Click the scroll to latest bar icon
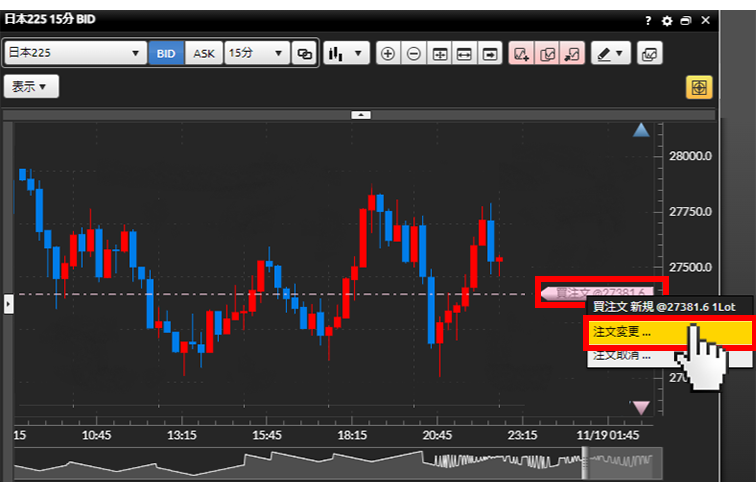The image size is (756, 492). pyautogui.click(x=490, y=53)
